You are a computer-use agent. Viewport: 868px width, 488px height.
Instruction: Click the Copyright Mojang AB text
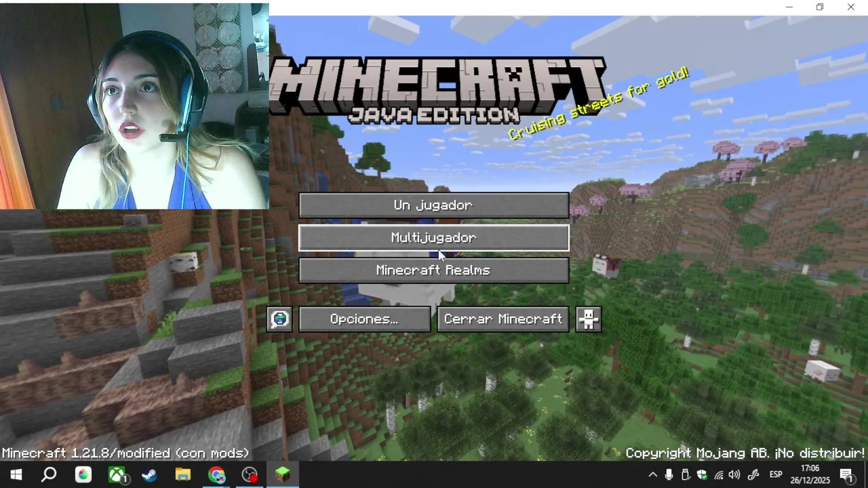[x=745, y=453]
